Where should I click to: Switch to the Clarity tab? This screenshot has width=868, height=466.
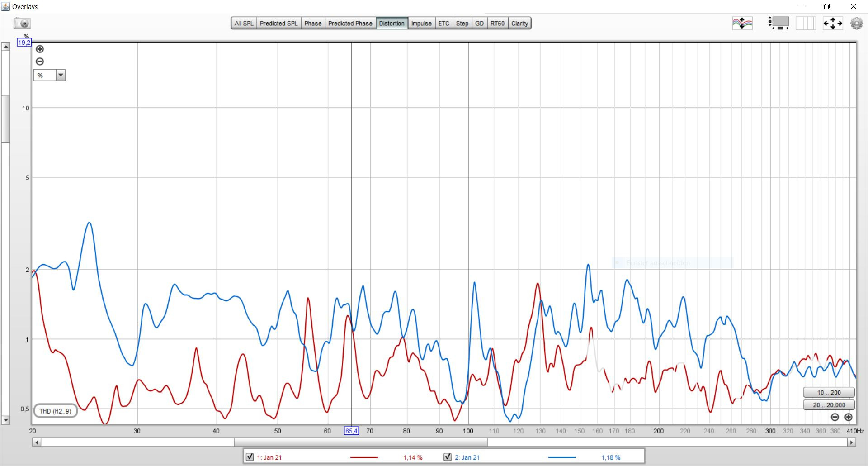pos(519,23)
